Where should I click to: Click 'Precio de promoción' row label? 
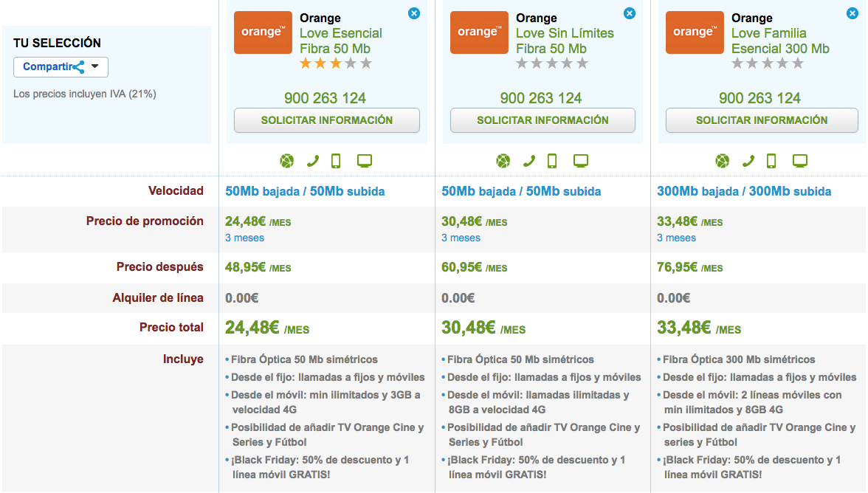[x=145, y=221]
